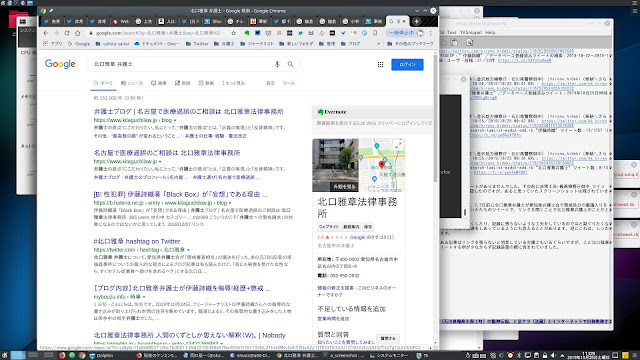Open the YASnippet menu in emacs window
The width and height of the screenshot is (640, 360).
pyautogui.click(x=471, y=32)
